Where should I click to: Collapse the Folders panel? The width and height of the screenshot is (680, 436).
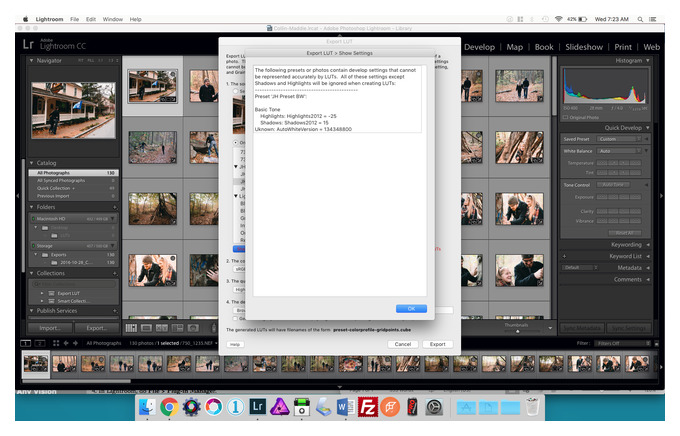point(31,207)
